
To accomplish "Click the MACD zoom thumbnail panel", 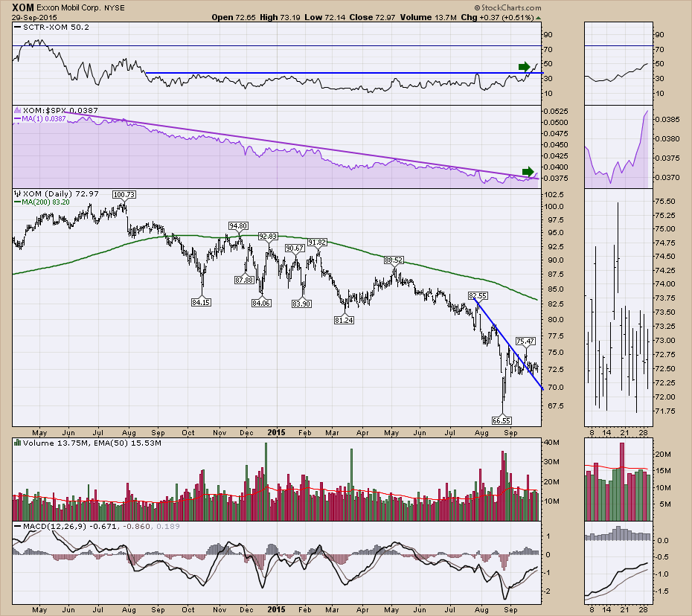I will 618,562.
